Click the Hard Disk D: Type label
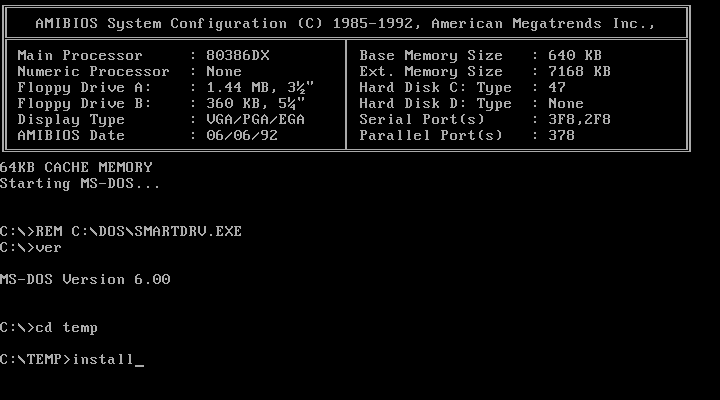 pyautogui.click(x=436, y=103)
